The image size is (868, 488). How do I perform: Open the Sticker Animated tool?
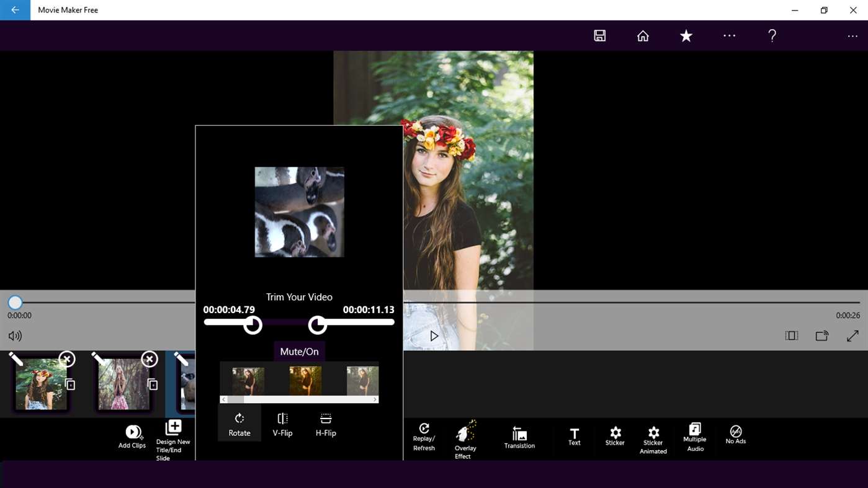coord(653,440)
